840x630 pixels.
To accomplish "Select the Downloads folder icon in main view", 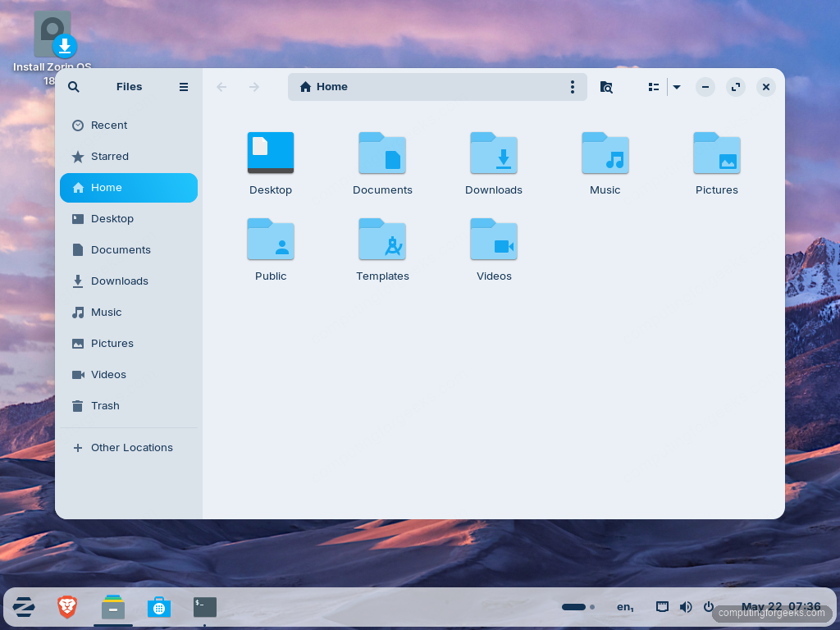I will tap(493, 153).
